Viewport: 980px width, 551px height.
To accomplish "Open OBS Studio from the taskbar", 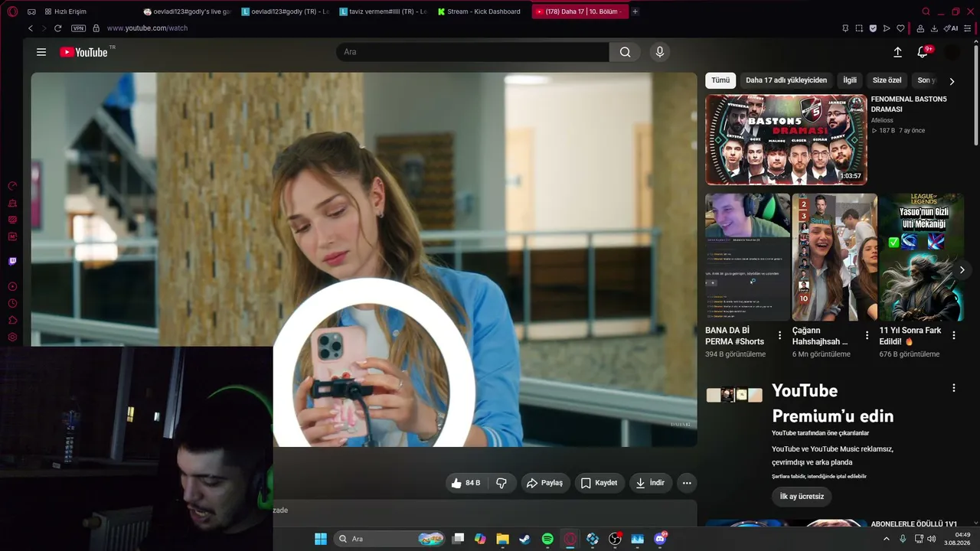I will click(x=615, y=539).
